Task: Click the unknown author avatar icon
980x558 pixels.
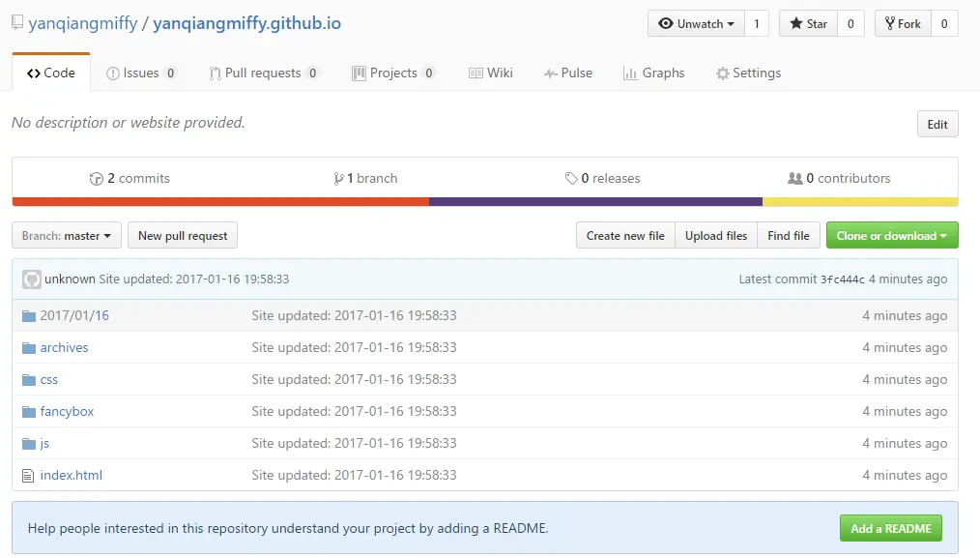Action: 32,279
